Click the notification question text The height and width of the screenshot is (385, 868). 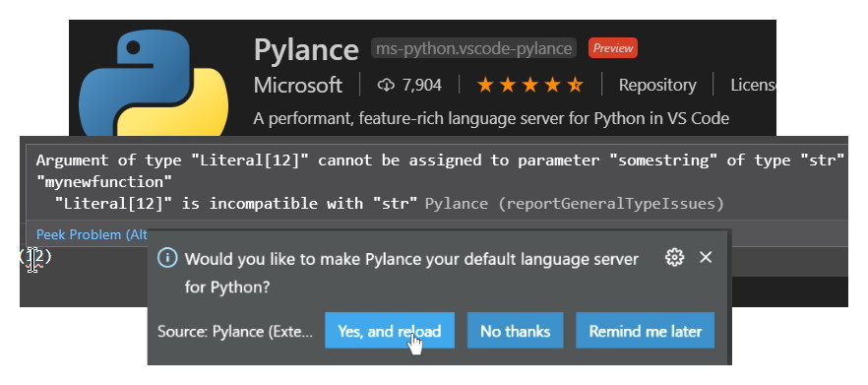pos(411,273)
